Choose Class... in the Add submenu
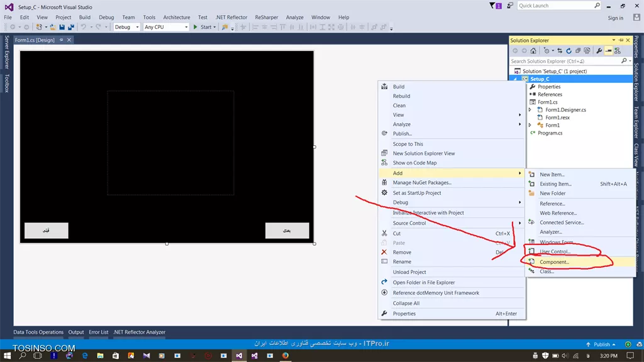Viewport: 644px width, 362px height. (x=580, y=271)
